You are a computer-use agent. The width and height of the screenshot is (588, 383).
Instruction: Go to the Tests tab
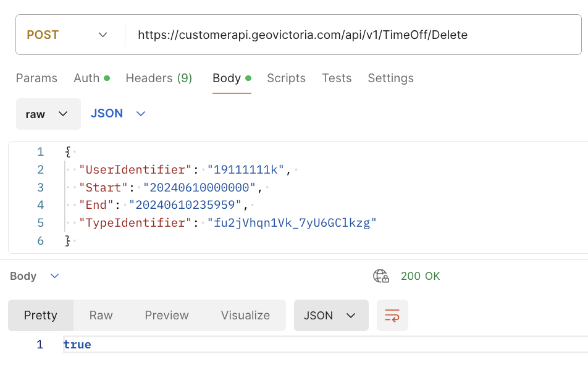pyautogui.click(x=337, y=78)
